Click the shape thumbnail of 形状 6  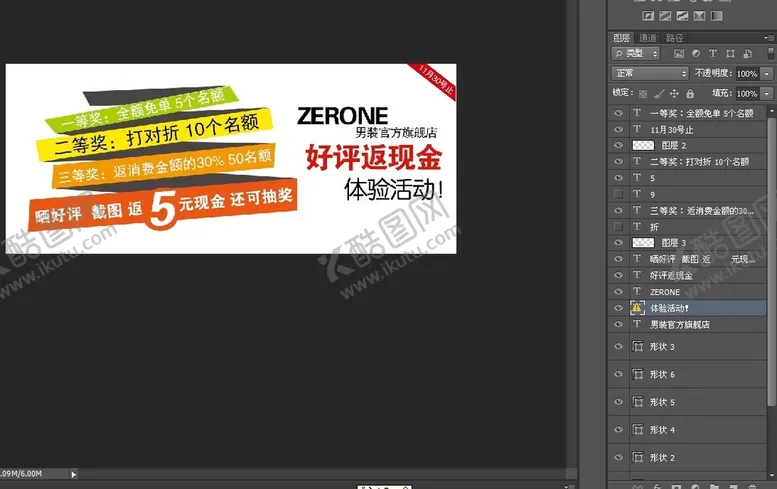pyautogui.click(x=638, y=374)
